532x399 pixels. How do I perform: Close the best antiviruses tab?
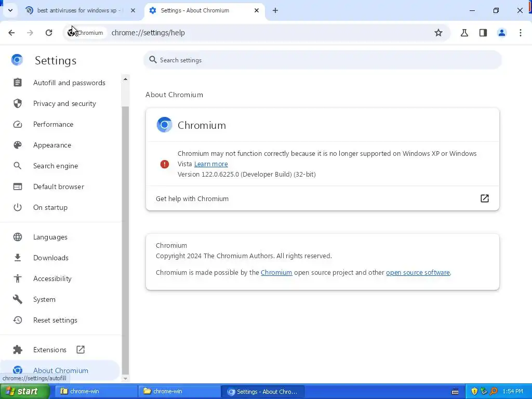(133, 10)
